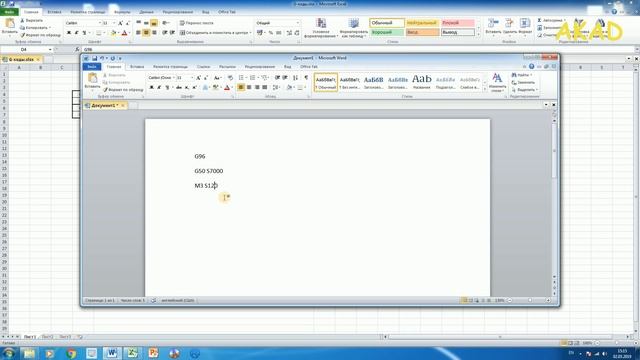The height and width of the screenshot is (360, 640).
Task: Click Find button in Word ribbon
Action: [522, 75]
